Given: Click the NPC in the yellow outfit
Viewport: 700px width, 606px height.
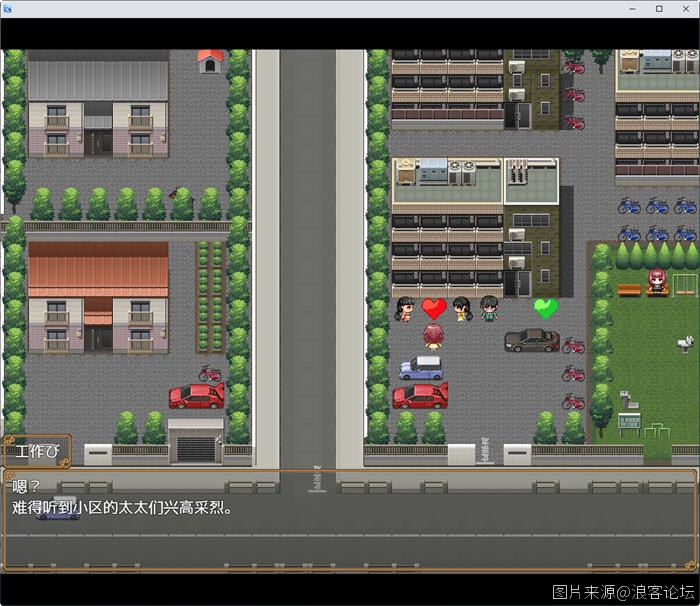Looking at the screenshot, I should (461, 309).
